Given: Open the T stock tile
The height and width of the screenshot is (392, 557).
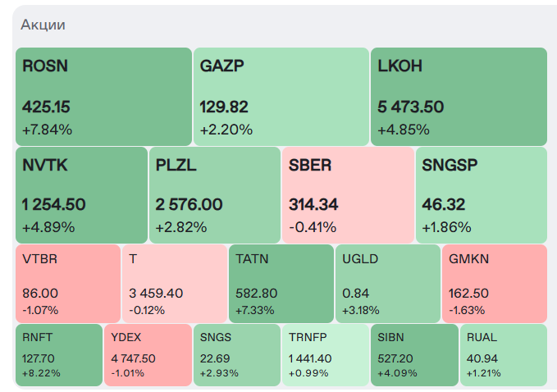Looking at the screenshot, I should coord(174,283).
